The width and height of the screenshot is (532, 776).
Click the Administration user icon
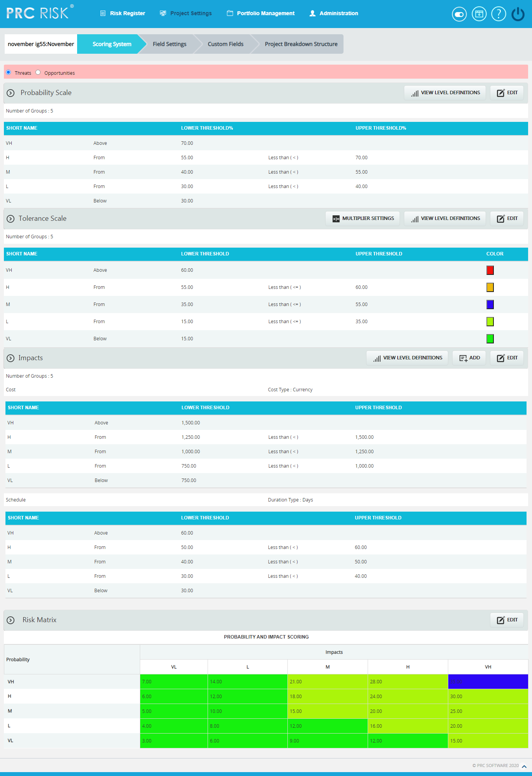coord(312,13)
